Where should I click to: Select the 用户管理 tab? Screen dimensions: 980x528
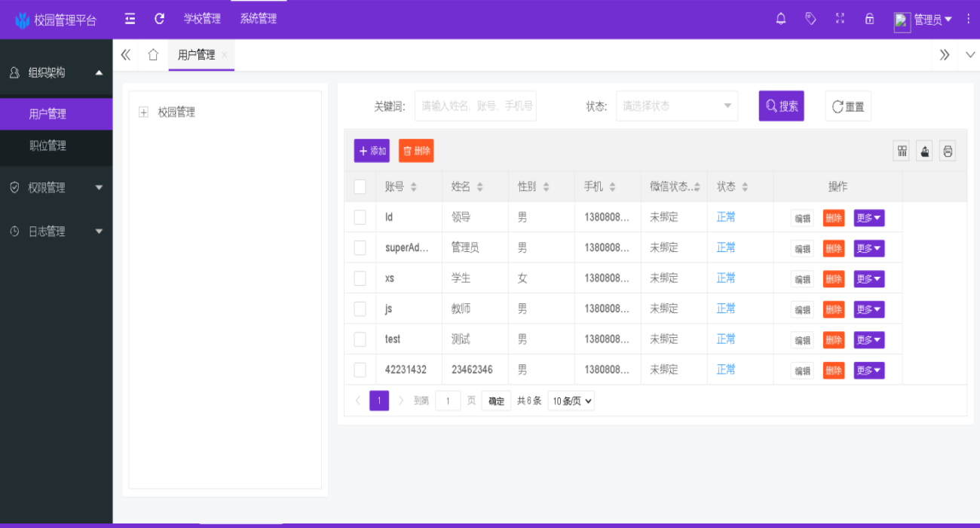198,54
